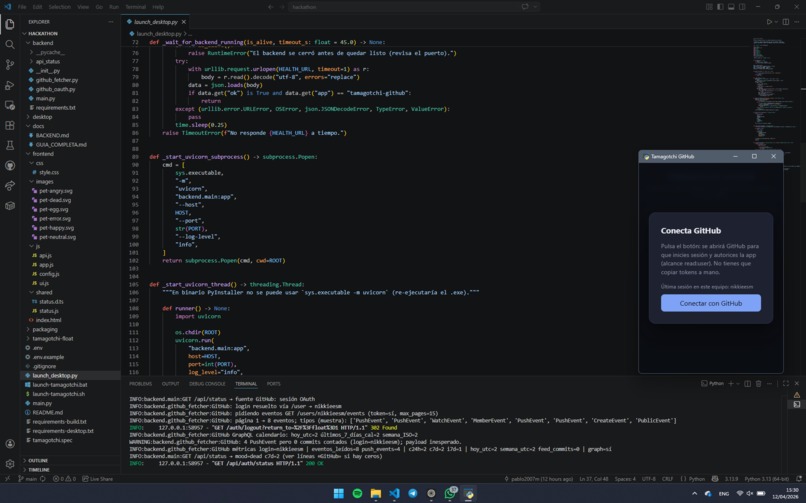Click UTF-8 encoding indicator

(649, 479)
